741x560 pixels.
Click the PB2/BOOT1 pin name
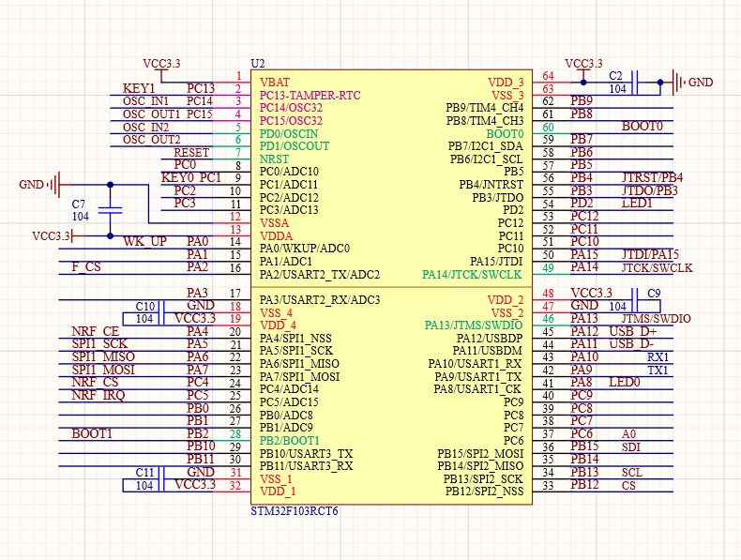[290, 441]
